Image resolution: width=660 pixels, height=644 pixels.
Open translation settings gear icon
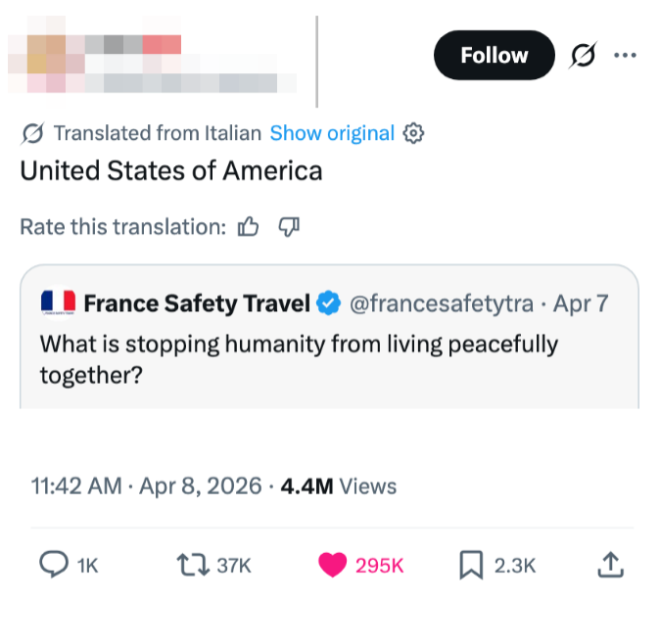(x=413, y=133)
